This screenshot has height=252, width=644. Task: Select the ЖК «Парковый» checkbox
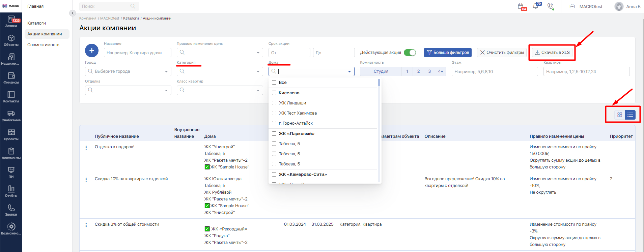point(274,134)
